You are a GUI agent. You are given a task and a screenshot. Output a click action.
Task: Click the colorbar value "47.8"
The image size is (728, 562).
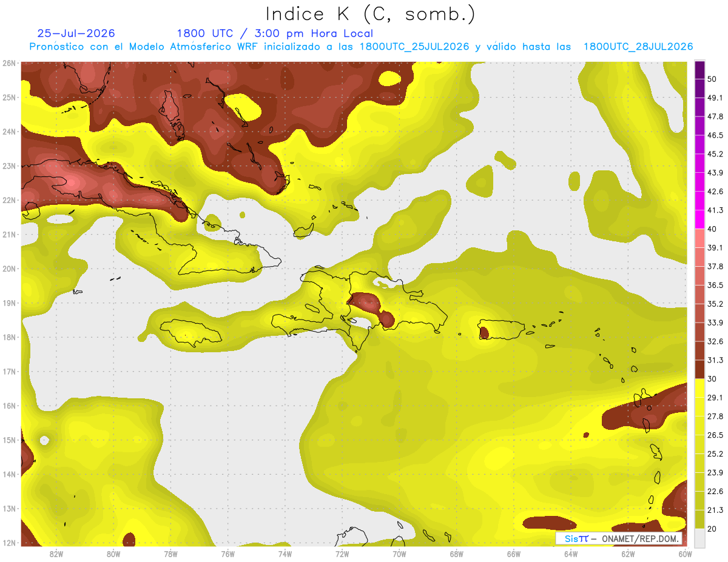click(x=715, y=116)
